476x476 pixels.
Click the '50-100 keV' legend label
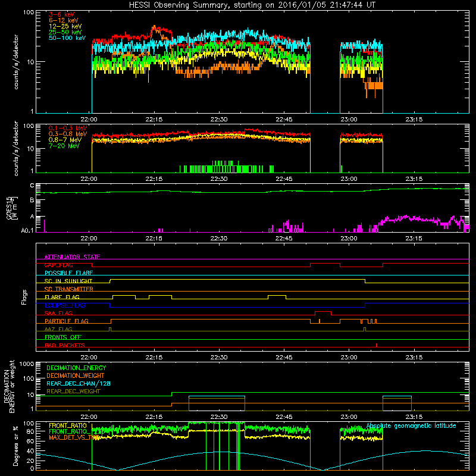(67, 38)
